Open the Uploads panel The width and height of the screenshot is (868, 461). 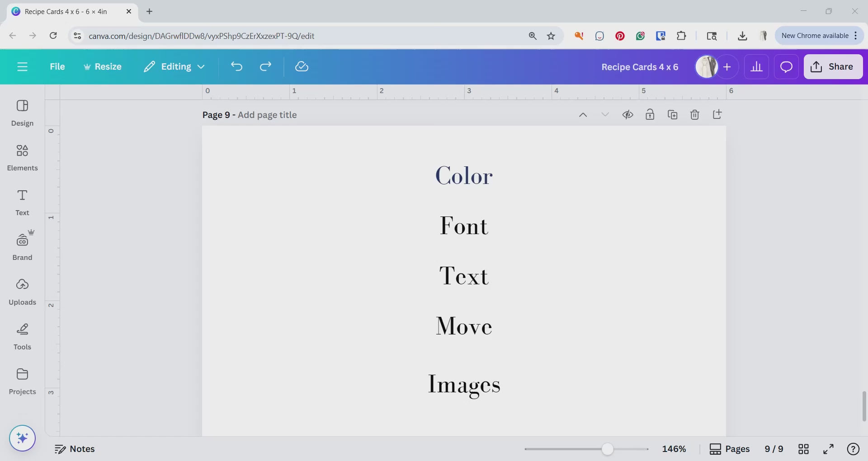click(x=22, y=292)
